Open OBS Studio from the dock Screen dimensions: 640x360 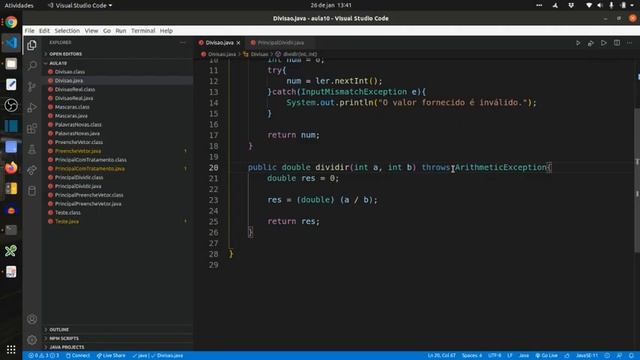tap(11, 105)
